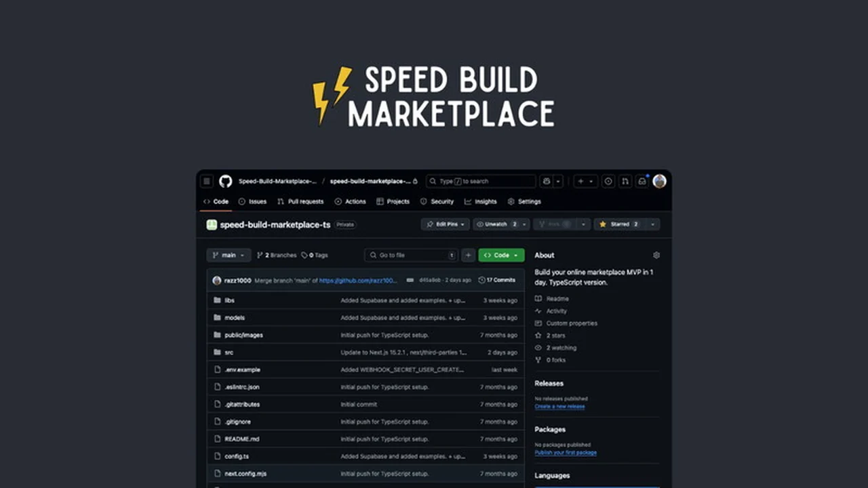Screen dimensions: 868x488
Task: Open the green Code dropdown
Action: click(x=501, y=255)
